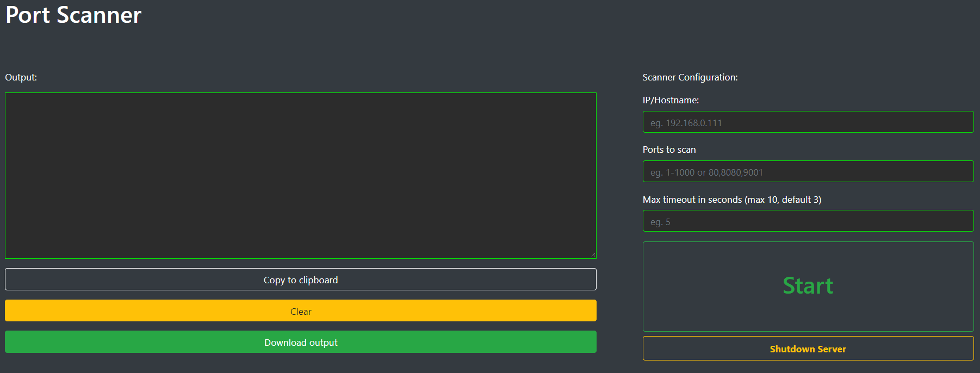
Task: Click the Max timeout in seconds label
Action: (x=732, y=200)
